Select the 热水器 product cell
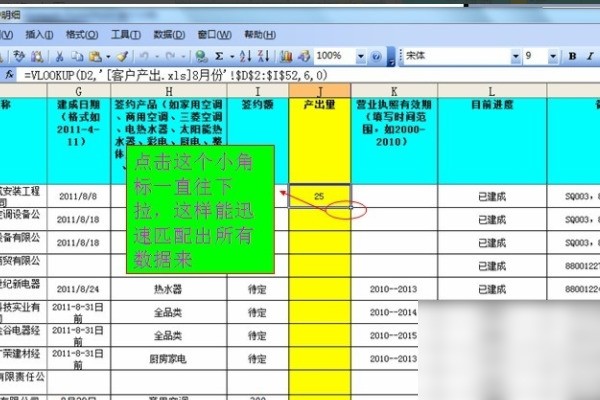Image resolution: width=600 pixels, height=400 pixels. point(168,289)
